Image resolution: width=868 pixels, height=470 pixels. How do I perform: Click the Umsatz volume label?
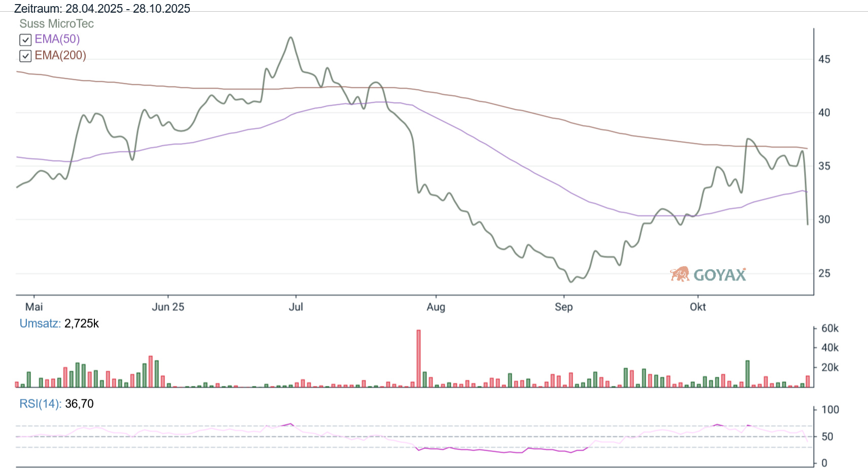coord(40,324)
